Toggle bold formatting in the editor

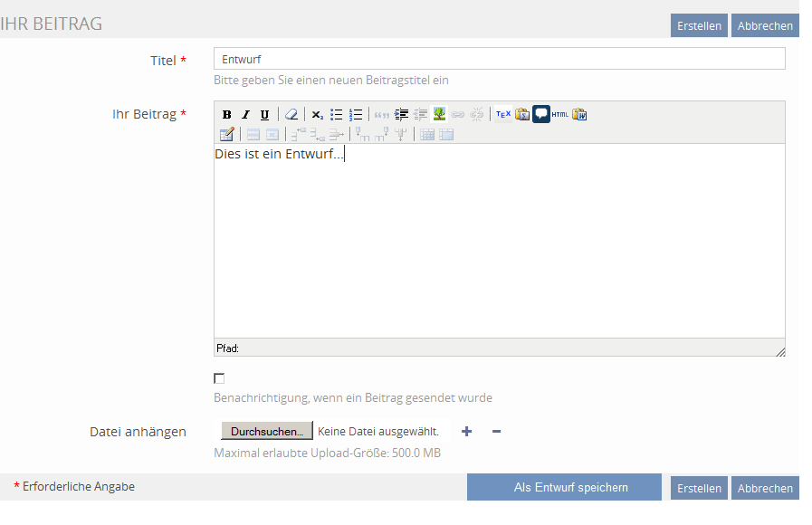[x=227, y=115]
